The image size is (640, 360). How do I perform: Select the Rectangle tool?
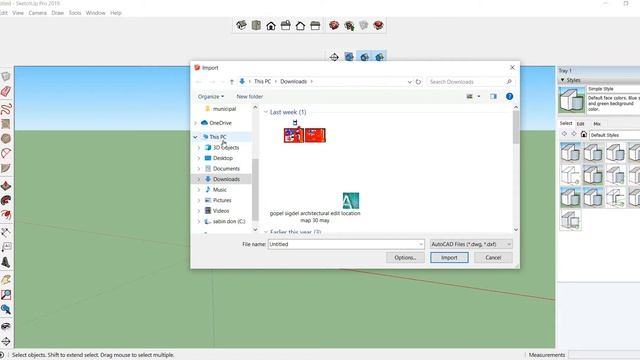tap(6, 123)
